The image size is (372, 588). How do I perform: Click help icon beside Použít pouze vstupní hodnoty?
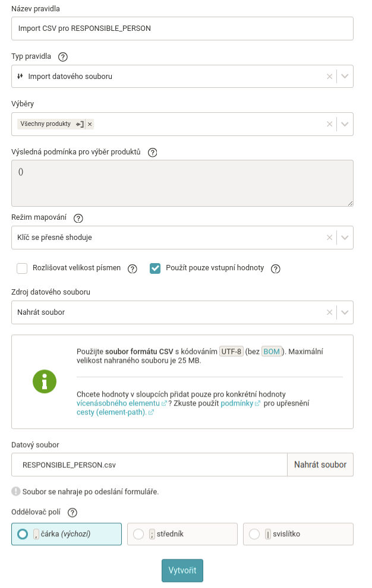(x=276, y=268)
